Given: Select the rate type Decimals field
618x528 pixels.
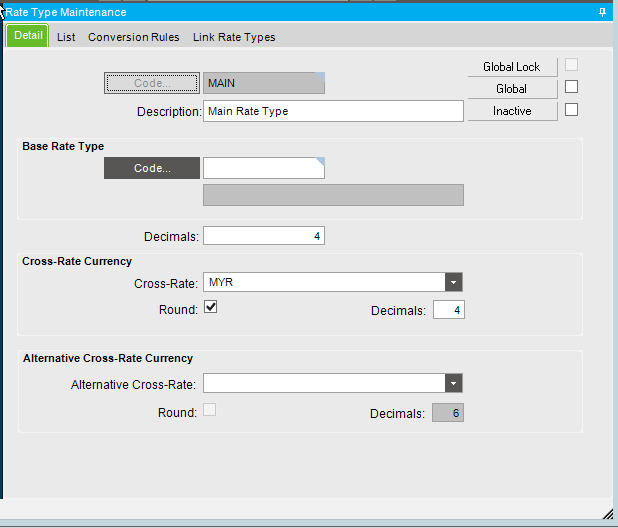Looking at the screenshot, I should click(x=263, y=236).
